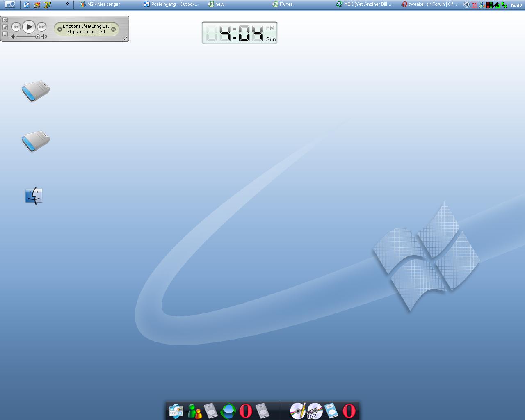Mute using the low-volume speaker icon
The width and height of the screenshot is (525, 420).
13,37
